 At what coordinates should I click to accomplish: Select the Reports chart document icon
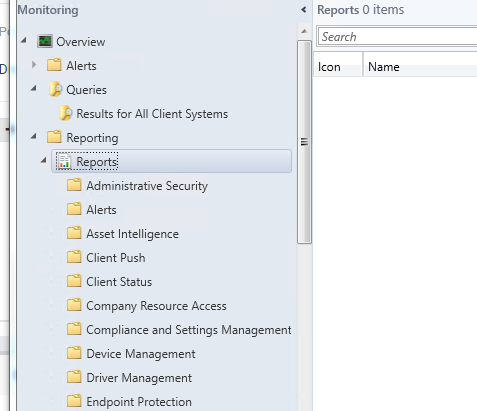[64, 161]
